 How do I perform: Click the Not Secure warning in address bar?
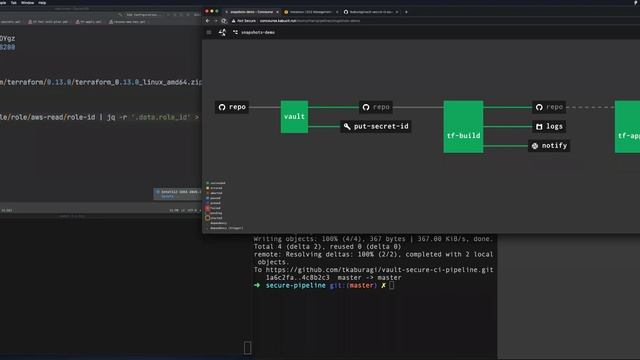(x=244, y=21)
